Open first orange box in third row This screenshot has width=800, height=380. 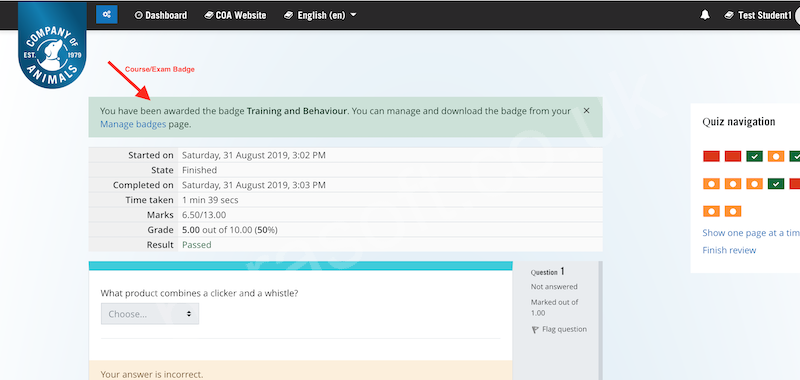[x=711, y=211]
